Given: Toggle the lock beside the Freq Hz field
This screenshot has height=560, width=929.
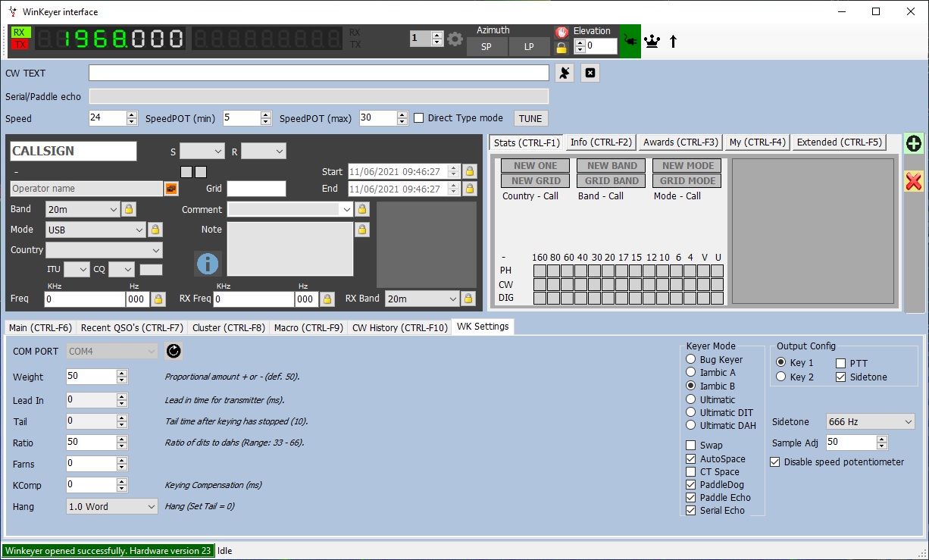Looking at the screenshot, I should point(158,299).
